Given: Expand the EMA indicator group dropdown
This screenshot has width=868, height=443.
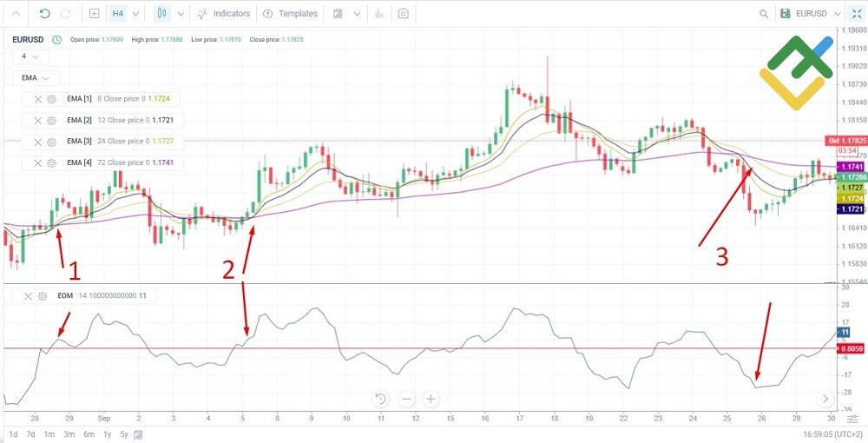Looking at the screenshot, I should coord(36,78).
